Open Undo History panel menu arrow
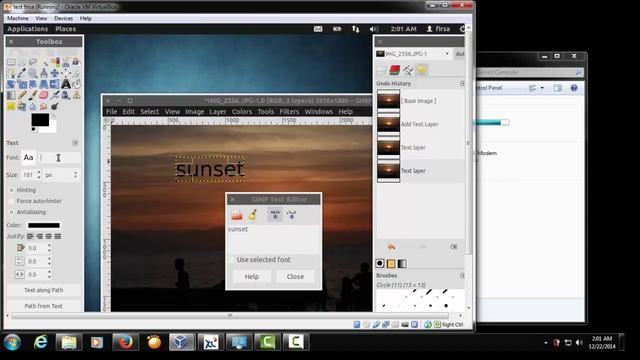 coord(462,83)
